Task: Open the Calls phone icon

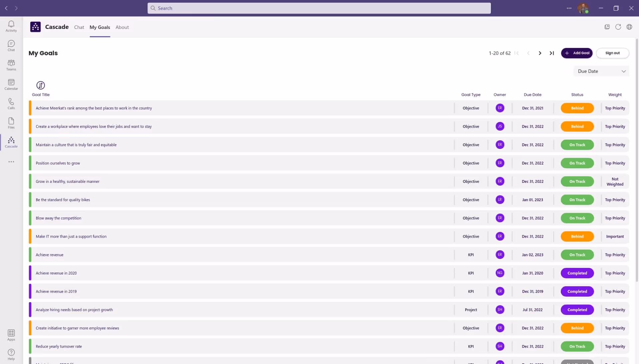Action: (11, 103)
